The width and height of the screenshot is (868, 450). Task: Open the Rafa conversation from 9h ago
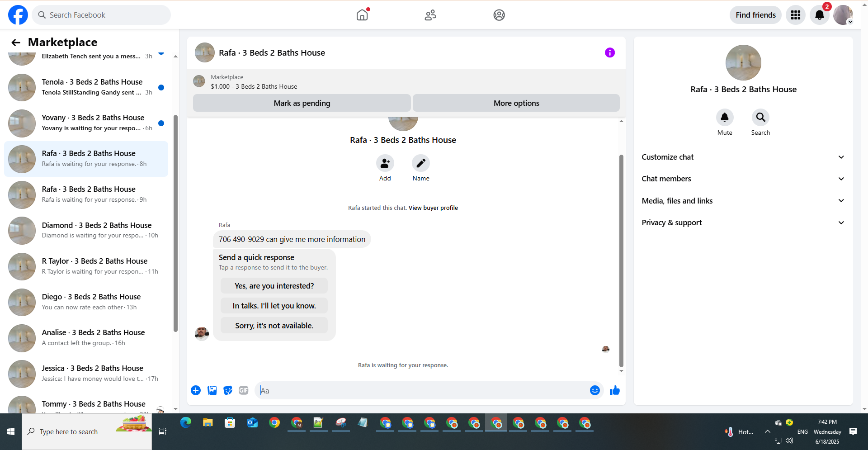[x=86, y=194]
